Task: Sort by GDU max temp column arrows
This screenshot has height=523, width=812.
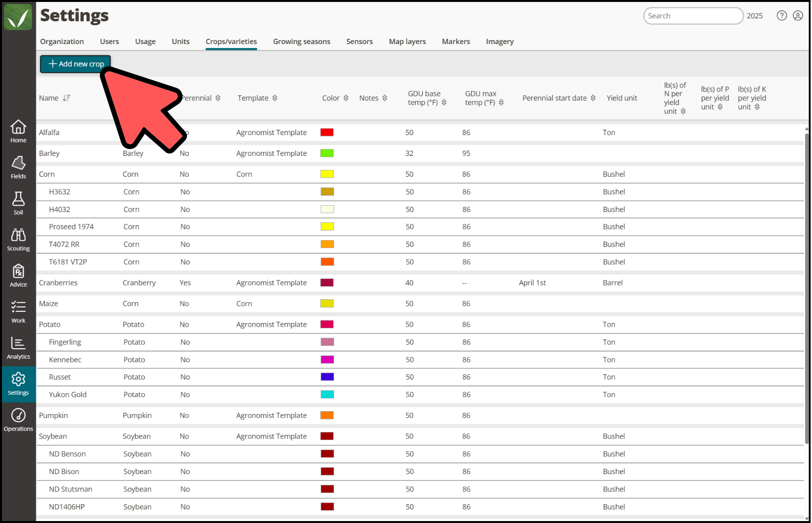Action: pos(501,102)
